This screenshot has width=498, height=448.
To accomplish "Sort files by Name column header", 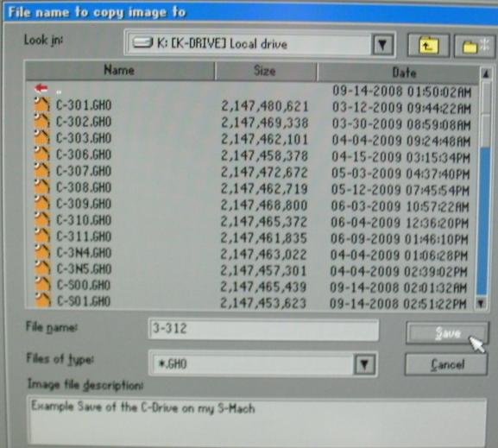I will coord(120,70).
